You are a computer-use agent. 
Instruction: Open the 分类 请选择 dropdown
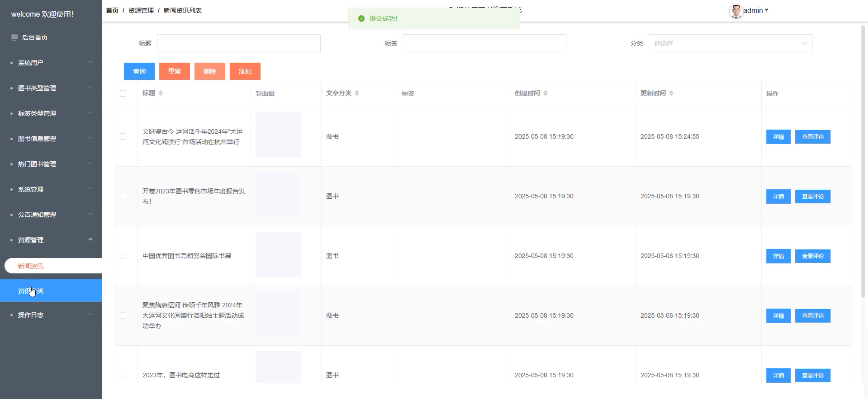click(x=730, y=44)
